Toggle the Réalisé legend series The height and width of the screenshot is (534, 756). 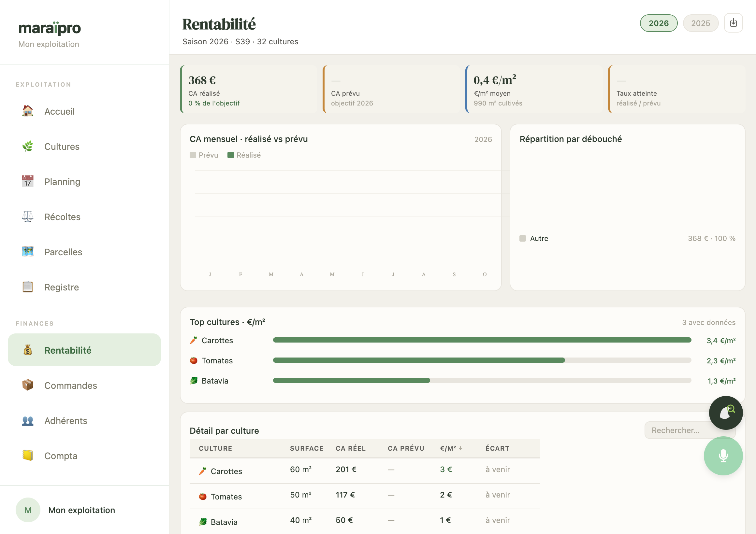coord(244,155)
